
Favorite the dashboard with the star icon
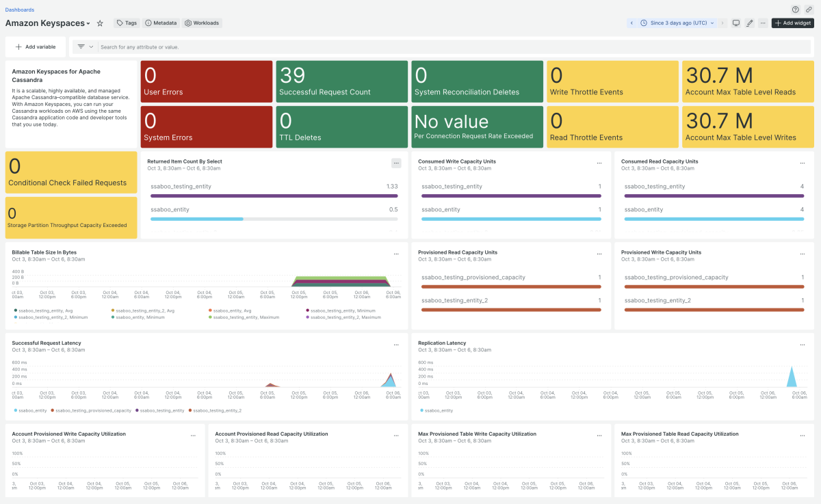click(x=100, y=23)
